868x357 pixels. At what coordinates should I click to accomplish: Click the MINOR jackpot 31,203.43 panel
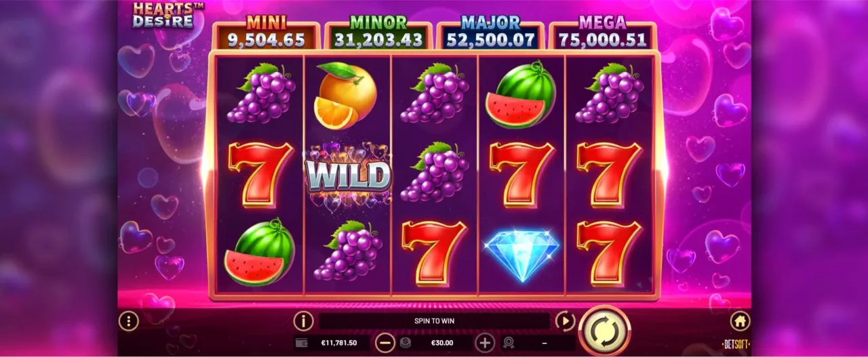pos(378,35)
